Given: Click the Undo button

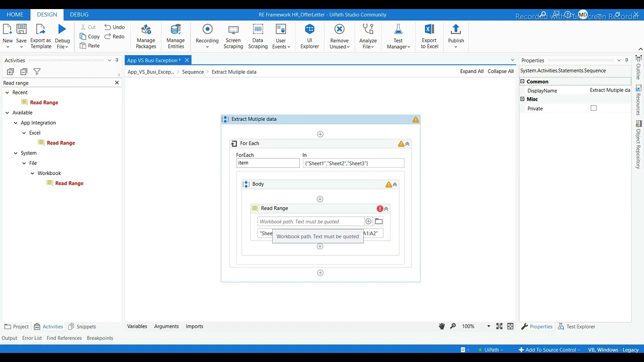Looking at the screenshot, I should [x=115, y=27].
